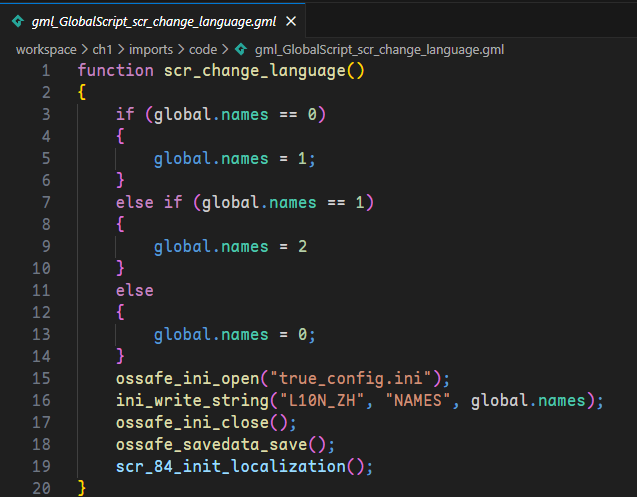Click 'if' keyword on line 3
637x497 pixels.
pos(125,115)
